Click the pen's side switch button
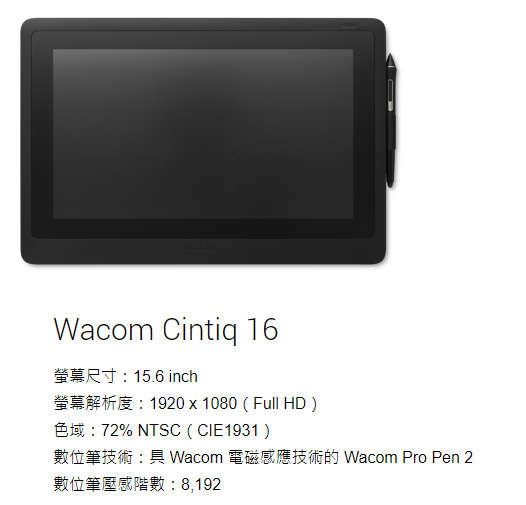 pos(390,95)
